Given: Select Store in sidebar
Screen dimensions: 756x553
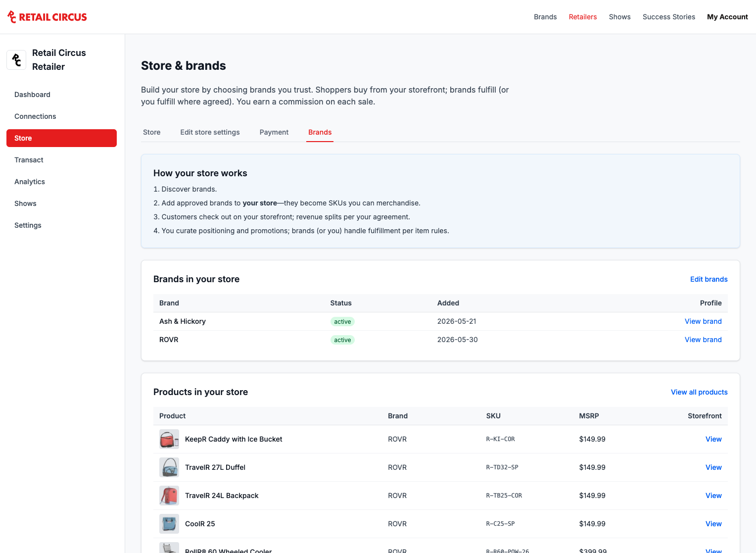Looking at the screenshot, I should click(61, 138).
